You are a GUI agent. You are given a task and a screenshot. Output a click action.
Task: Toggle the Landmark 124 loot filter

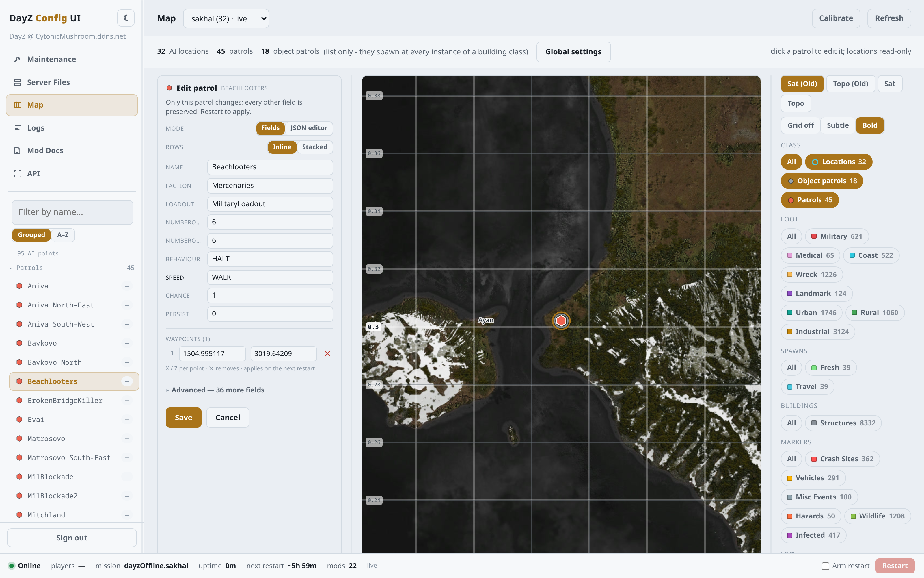[816, 294]
